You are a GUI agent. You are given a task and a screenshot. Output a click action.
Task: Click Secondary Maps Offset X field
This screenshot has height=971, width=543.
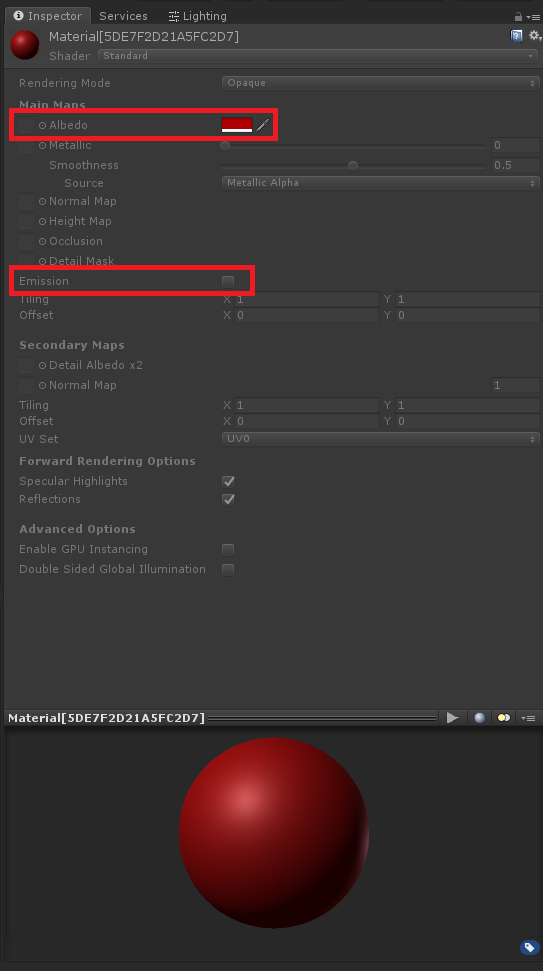pos(306,421)
